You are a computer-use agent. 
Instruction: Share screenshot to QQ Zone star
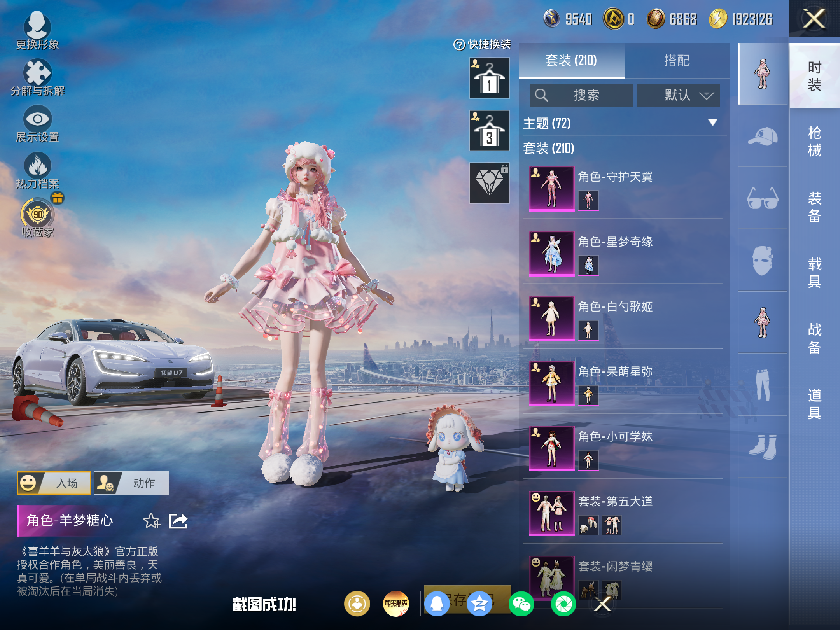479,604
